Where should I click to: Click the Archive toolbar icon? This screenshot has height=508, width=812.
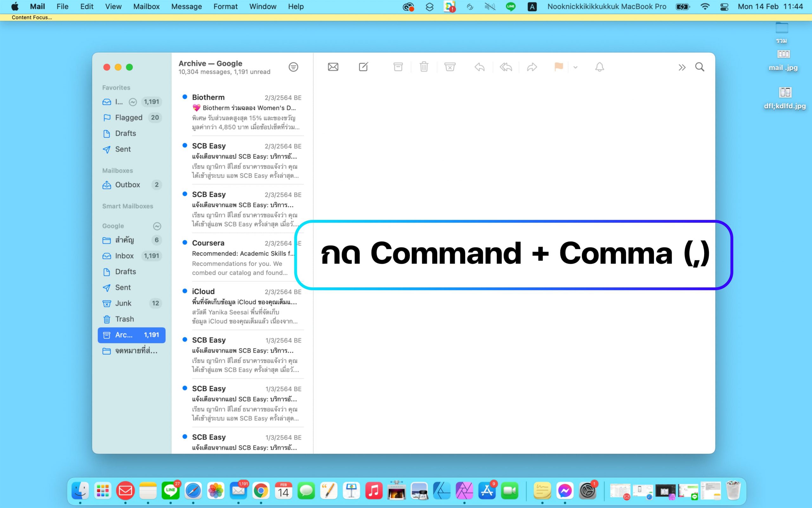(x=398, y=67)
